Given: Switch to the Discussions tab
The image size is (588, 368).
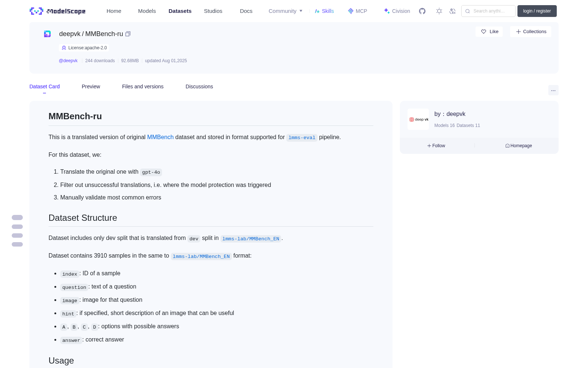Looking at the screenshot, I should click(x=199, y=86).
